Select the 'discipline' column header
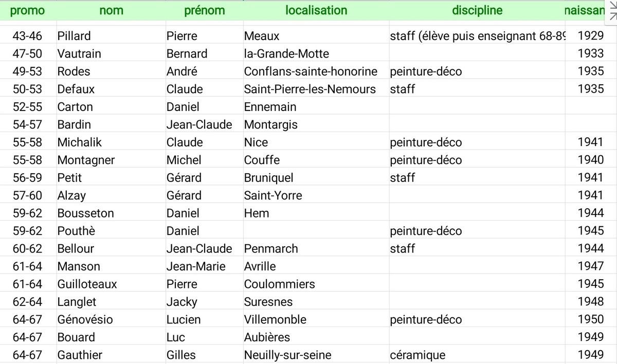The width and height of the screenshot is (617, 364). 477,10
